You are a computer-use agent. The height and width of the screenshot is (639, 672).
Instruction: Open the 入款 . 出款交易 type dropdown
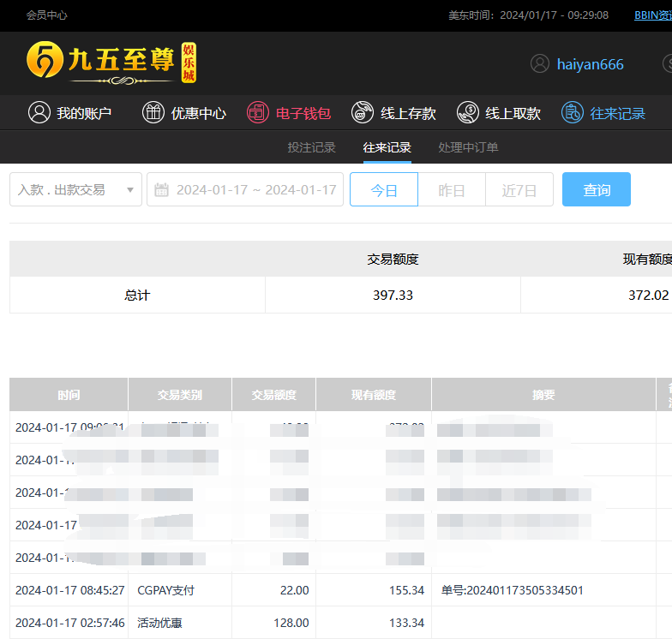click(75, 190)
